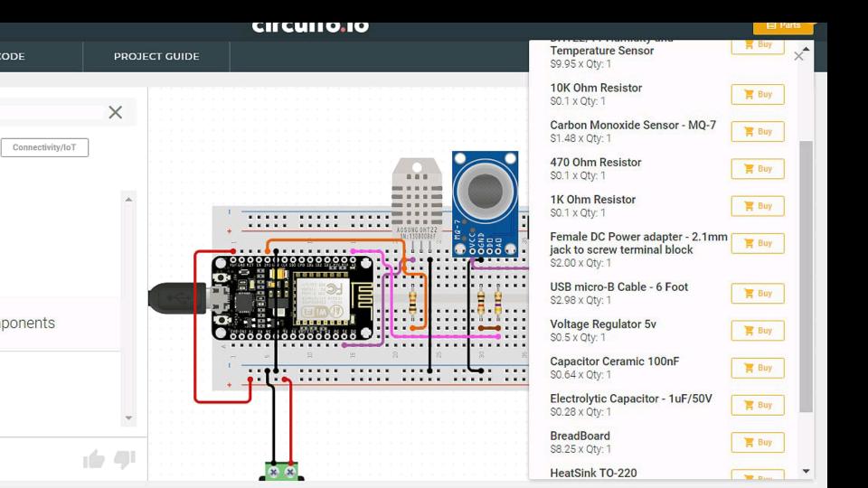Buy the BreadBoard part
Screen dimensions: 868x488
pos(757,442)
